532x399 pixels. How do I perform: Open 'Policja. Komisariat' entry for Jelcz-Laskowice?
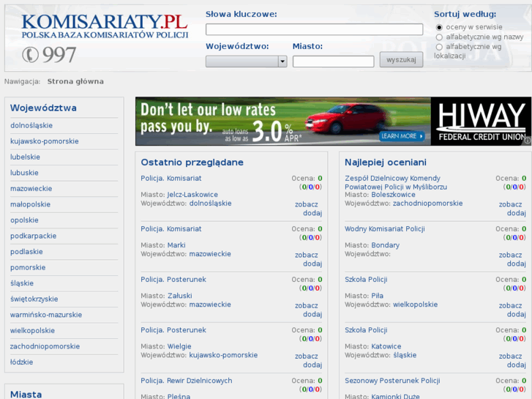pos(171,179)
